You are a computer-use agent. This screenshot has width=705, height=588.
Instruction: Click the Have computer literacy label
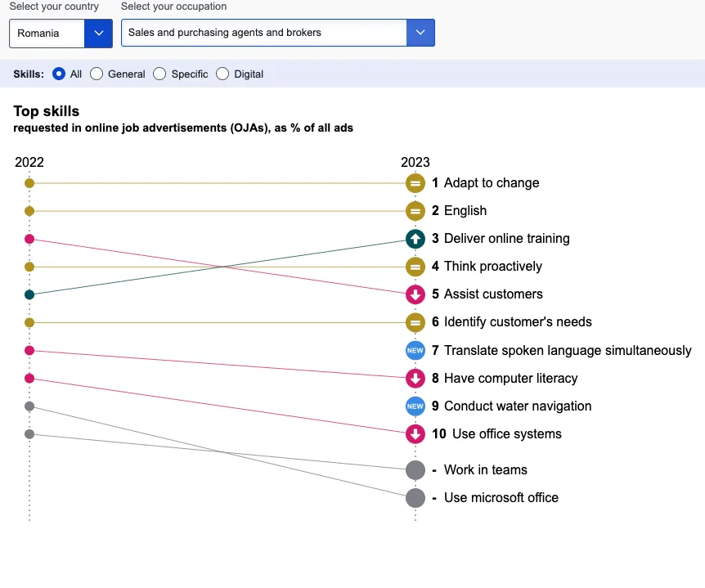[x=510, y=379]
